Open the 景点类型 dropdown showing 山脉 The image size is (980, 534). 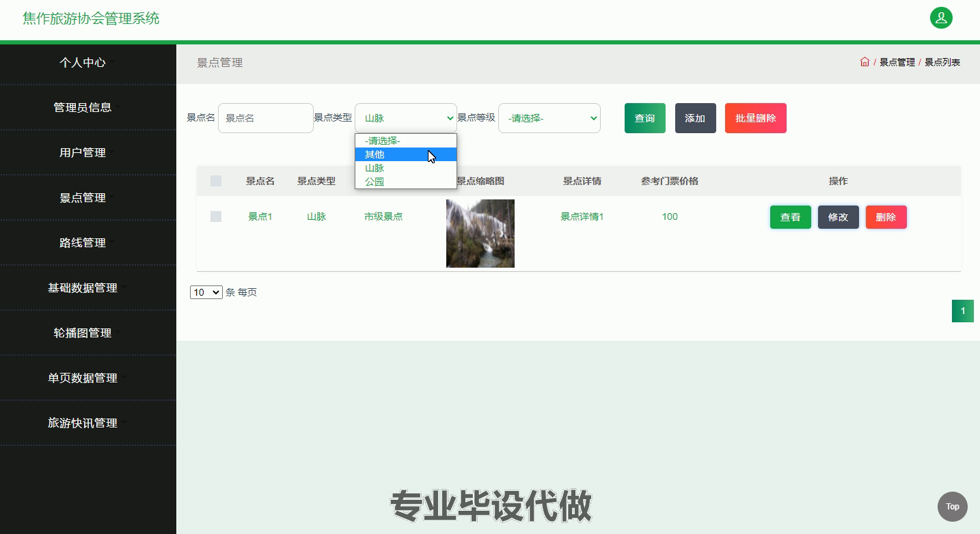406,118
